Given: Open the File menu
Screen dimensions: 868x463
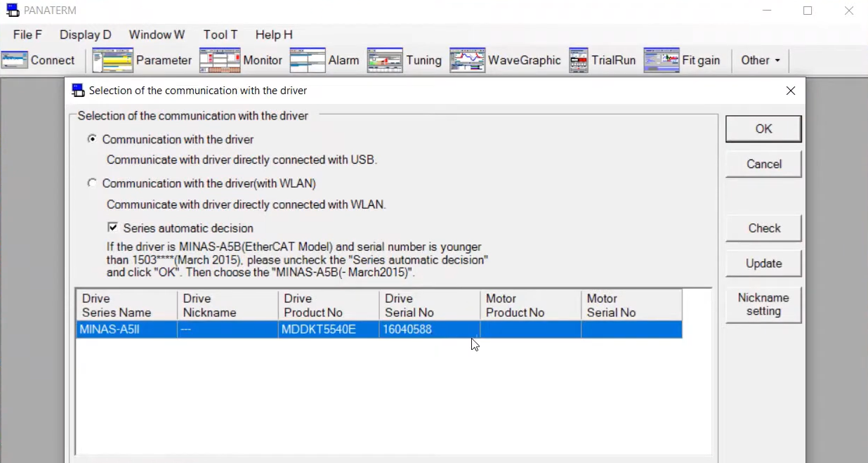Looking at the screenshot, I should click(x=27, y=34).
